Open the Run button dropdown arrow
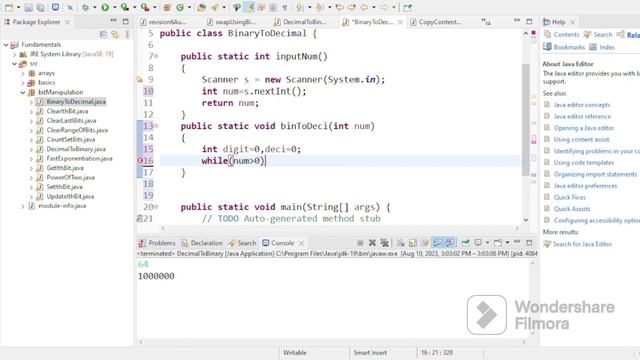This screenshot has width=640, height=360. coord(114,7)
